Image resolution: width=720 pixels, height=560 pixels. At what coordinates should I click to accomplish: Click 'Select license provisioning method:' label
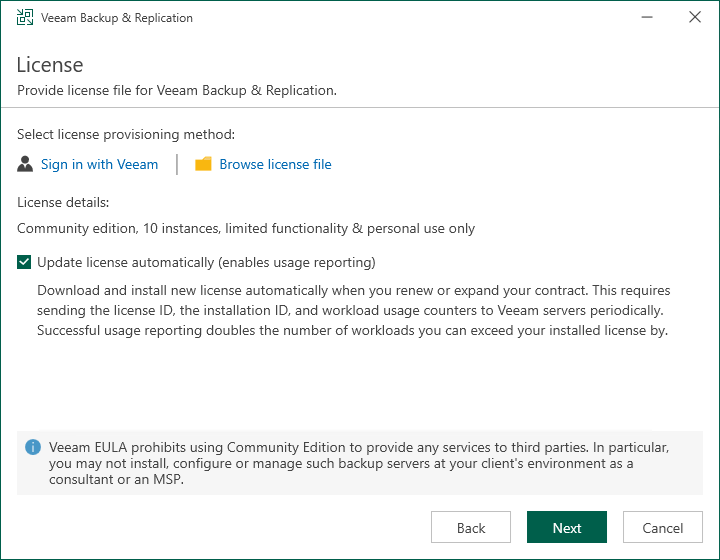click(126, 134)
